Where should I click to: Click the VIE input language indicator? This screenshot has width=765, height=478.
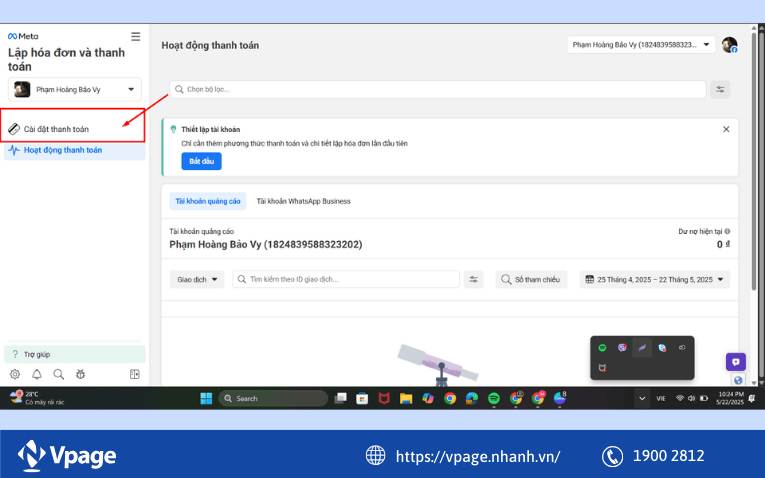pyautogui.click(x=661, y=398)
